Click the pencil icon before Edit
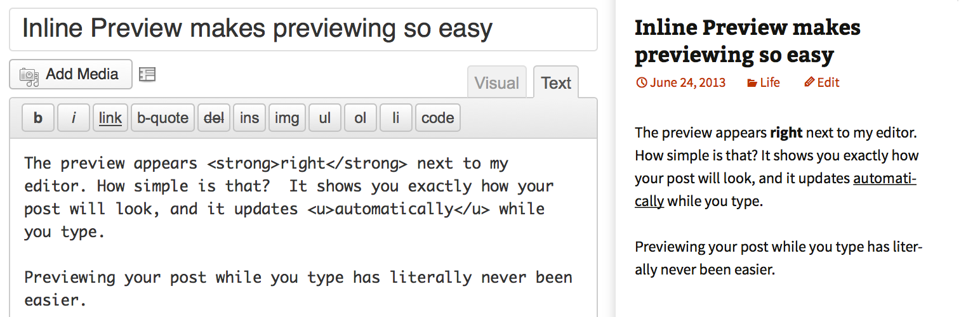980x317 pixels. pos(809,82)
